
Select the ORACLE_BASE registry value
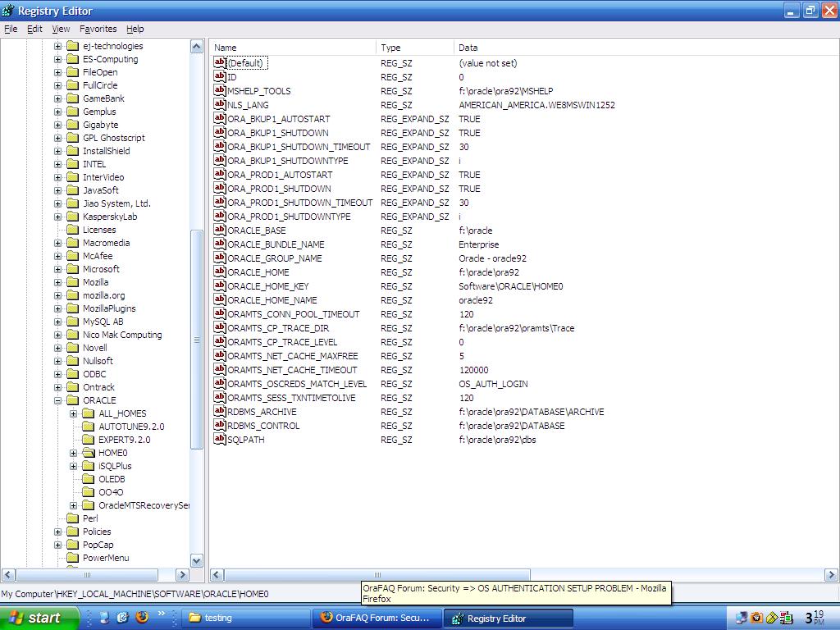(256, 231)
